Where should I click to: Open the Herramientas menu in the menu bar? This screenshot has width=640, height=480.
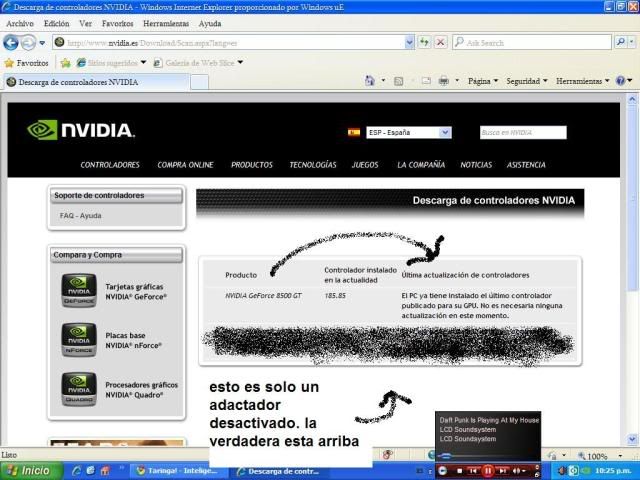point(166,24)
